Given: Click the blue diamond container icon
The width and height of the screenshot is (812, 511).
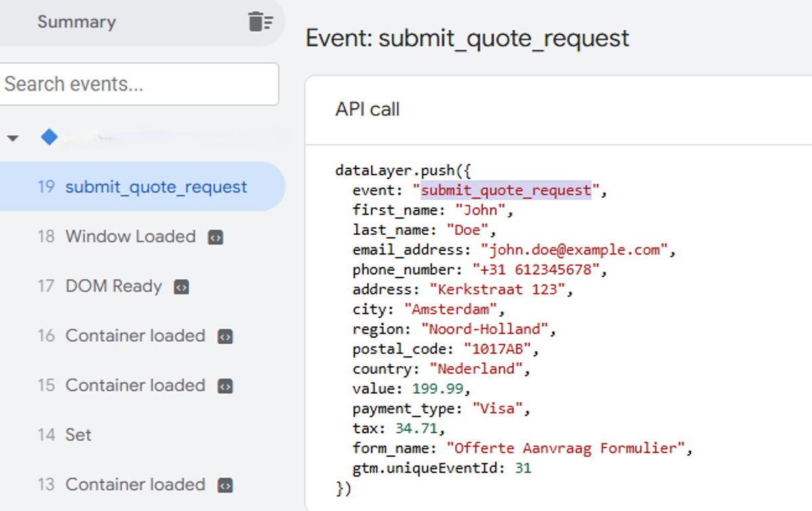Looking at the screenshot, I should pyautogui.click(x=49, y=137).
